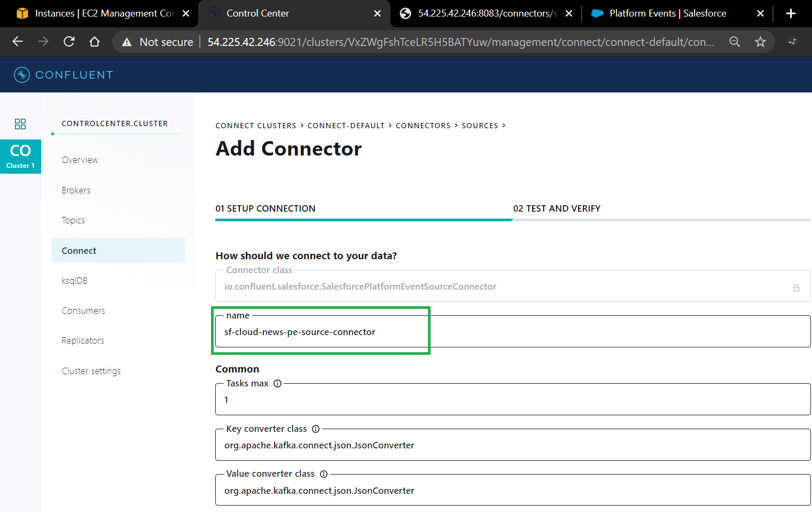Show Value converter class info icon
Image resolution: width=812 pixels, height=512 pixels.
324,474
